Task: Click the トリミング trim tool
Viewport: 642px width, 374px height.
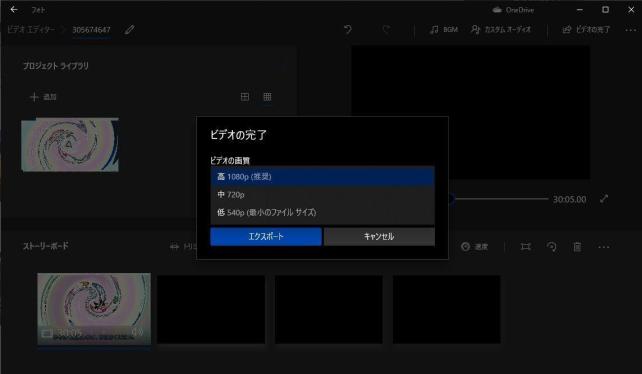Action: (184, 246)
